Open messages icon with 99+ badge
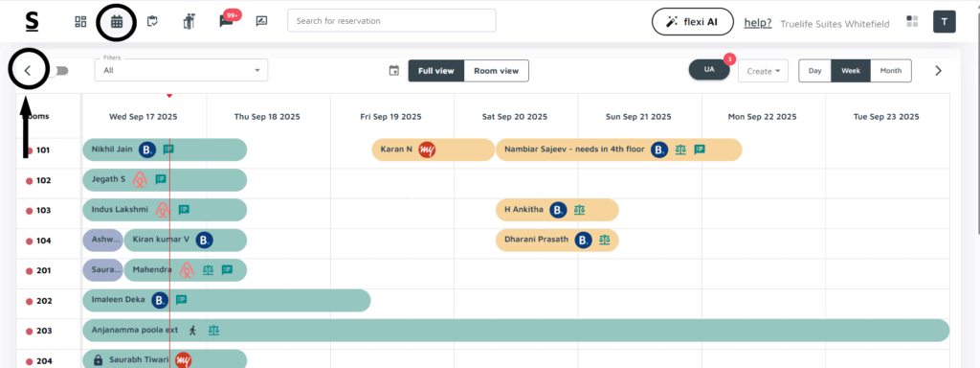Image resolution: width=980 pixels, height=368 pixels. 226,21
